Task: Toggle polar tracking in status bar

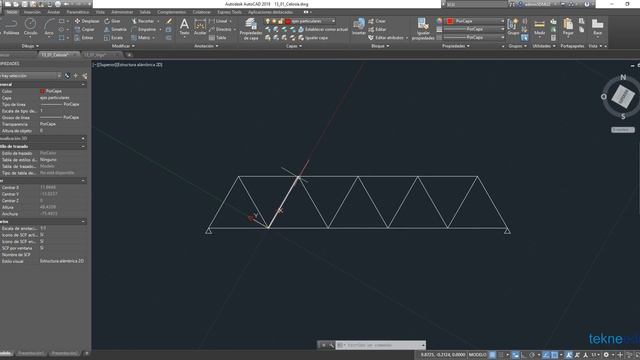Action: [532, 355]
